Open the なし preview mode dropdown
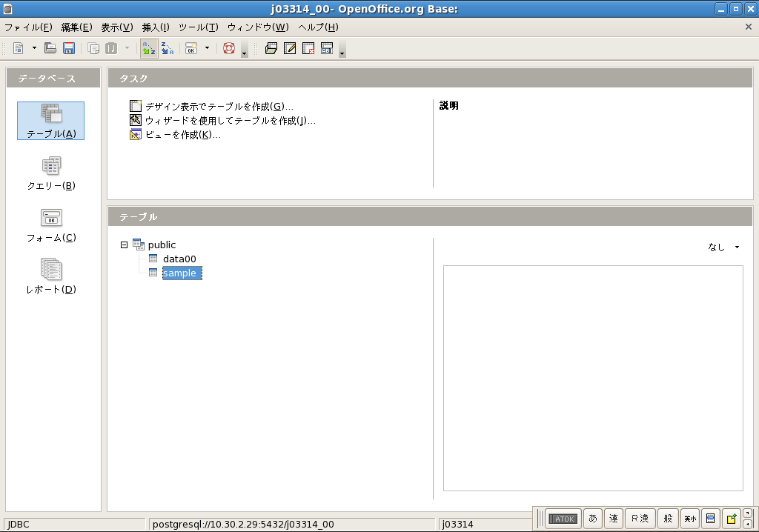This screenshot has width=759, height=532. coord(723,247)
